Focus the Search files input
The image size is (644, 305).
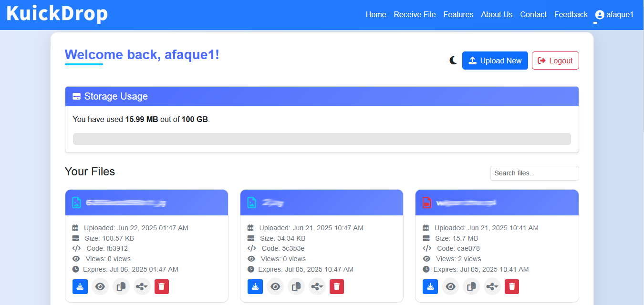coord(535,173)
